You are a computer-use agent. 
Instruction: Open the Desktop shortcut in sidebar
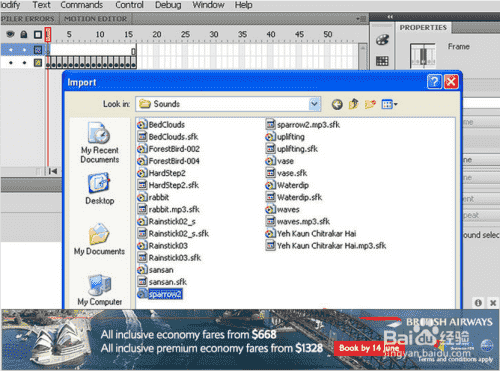coord(100,189)
